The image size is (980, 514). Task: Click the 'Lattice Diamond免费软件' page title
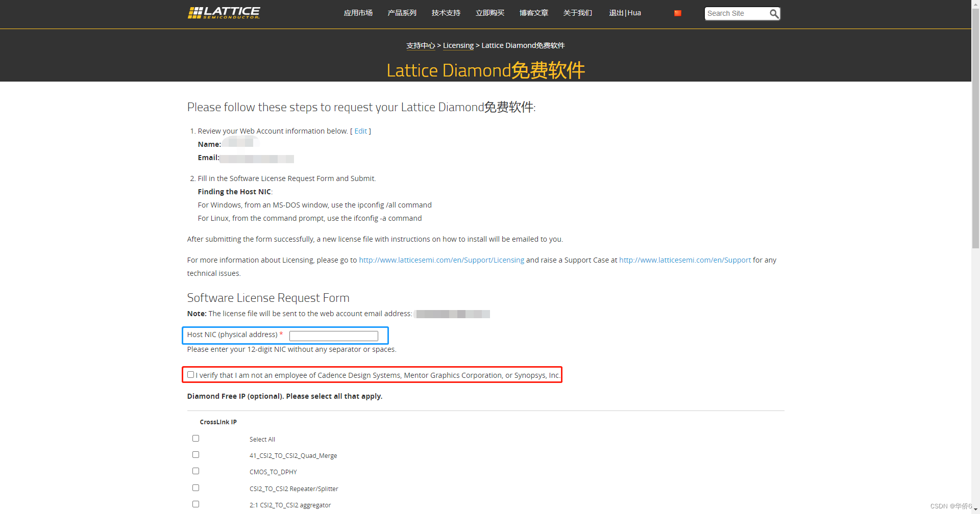tap(485, 70)
